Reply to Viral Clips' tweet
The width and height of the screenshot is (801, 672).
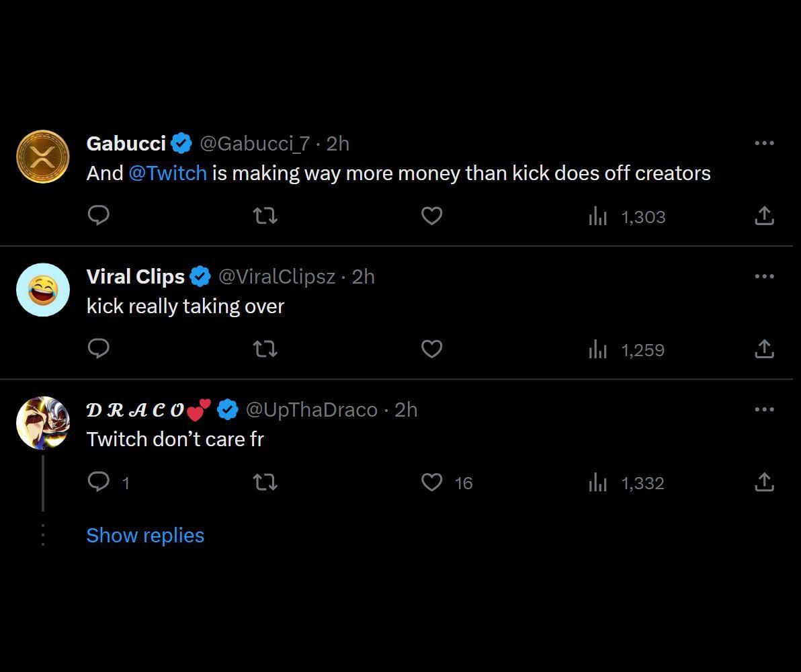[x=99, y=349]
